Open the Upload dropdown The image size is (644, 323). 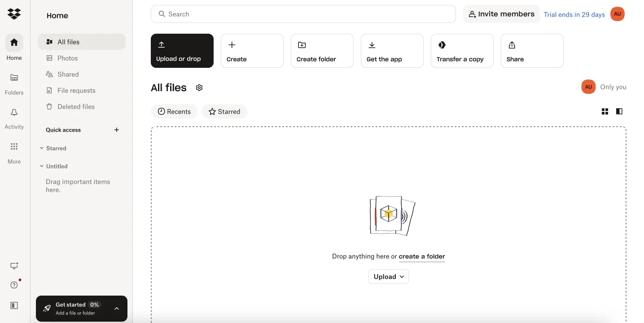388,276
